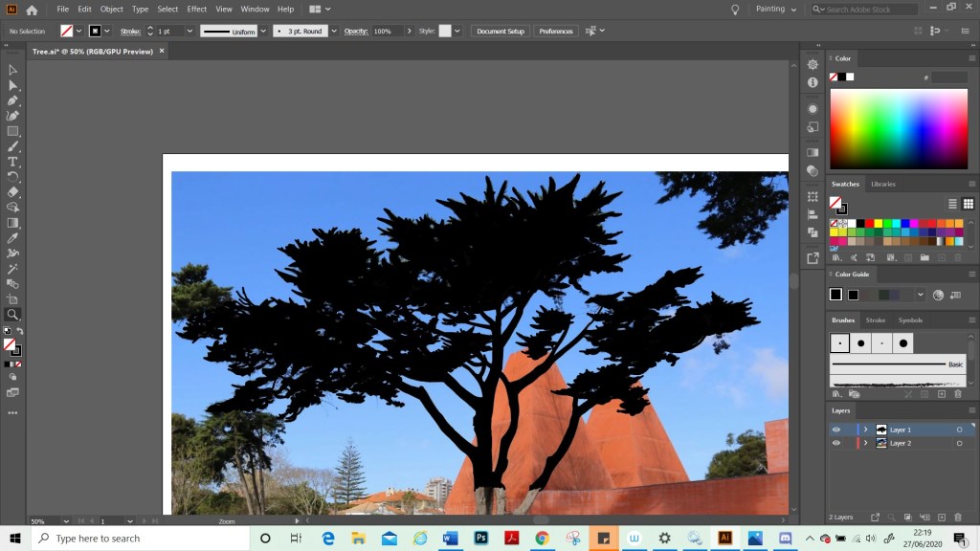Open the Effect menu
Screen dimensions: 980x551
click(x=196, y=9)
